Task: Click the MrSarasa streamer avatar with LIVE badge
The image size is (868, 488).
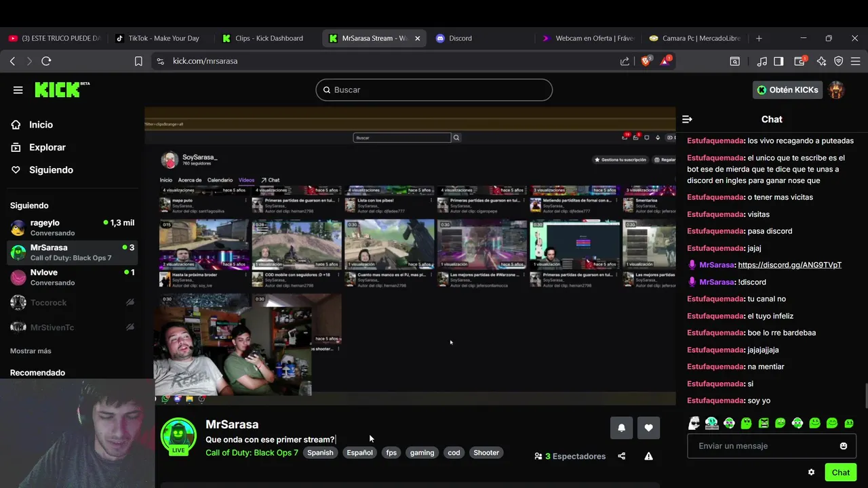Action: pos(178,436)
